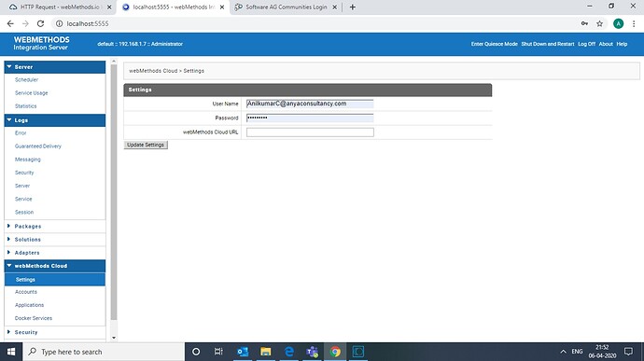Open Microsoft Teams from the taskbar

pyautogui.click(x=312, y=352)
